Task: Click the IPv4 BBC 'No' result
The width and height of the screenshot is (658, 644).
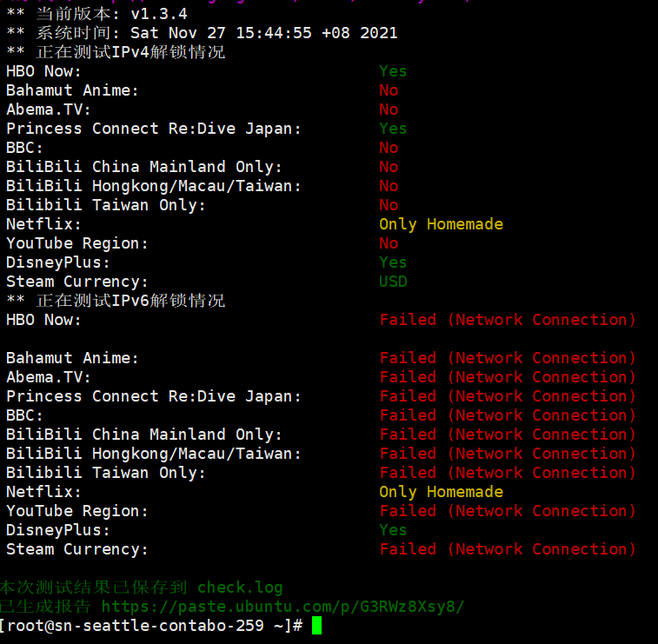Action: click(x=389, y=148)
